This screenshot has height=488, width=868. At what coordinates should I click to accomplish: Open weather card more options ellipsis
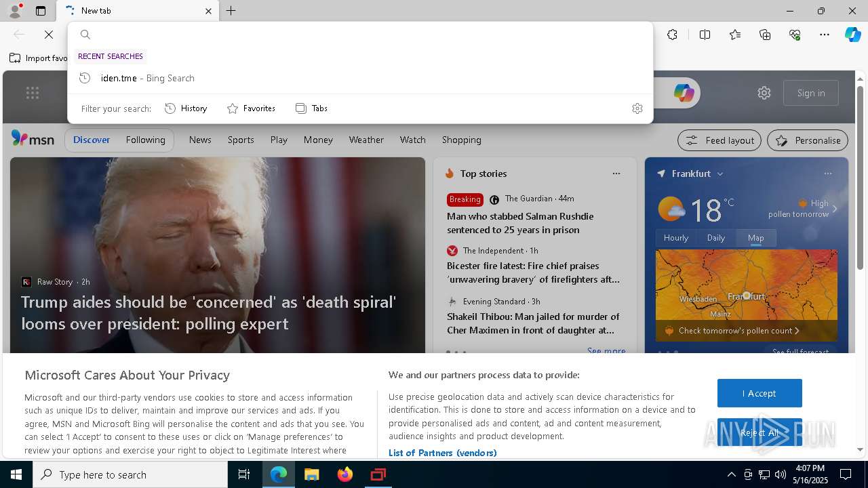[x=828, y=174]
